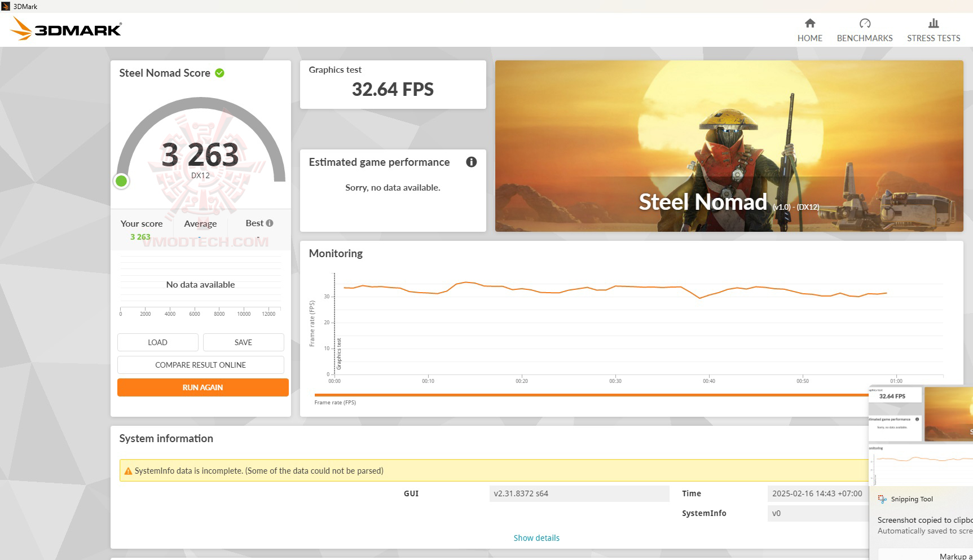Select the large 3 263 score in the gauge
Image resolution: width=973 pixels, height=560 pixels.
(x=200, y=155)
